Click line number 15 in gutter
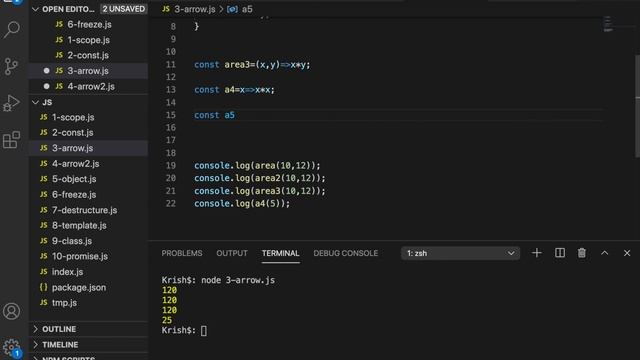The height and width of the screenshot is (360, 640). [x=171, y=115]
